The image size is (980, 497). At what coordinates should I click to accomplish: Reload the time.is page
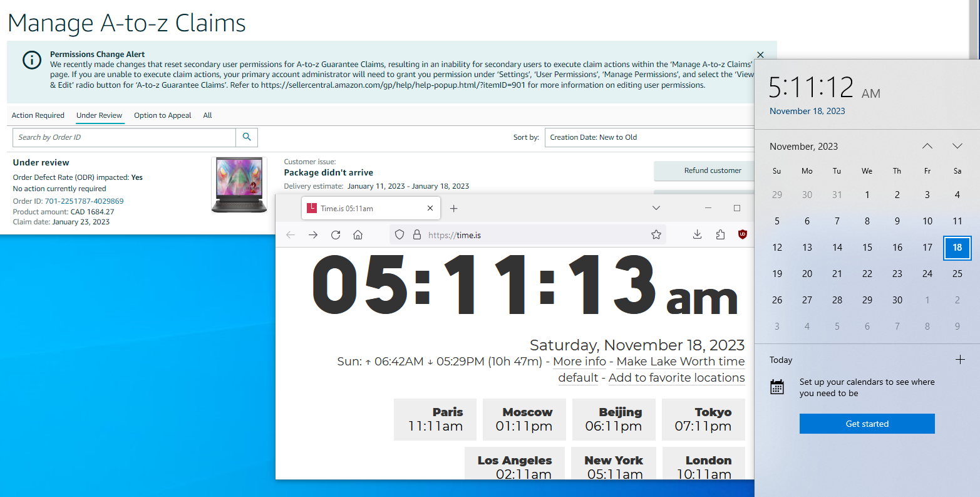click(x=336, y=234)
